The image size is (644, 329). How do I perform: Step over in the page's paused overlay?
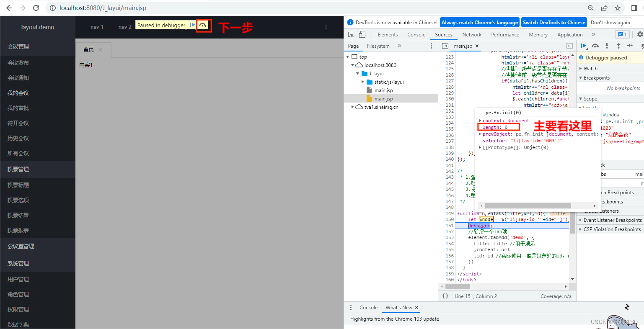tap(203, 25)
